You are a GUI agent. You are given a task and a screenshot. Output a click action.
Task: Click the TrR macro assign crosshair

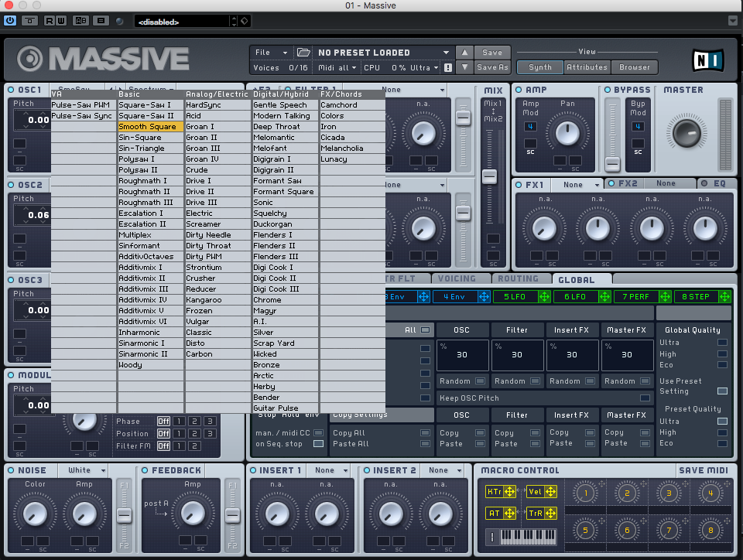(x=550, y=513)
